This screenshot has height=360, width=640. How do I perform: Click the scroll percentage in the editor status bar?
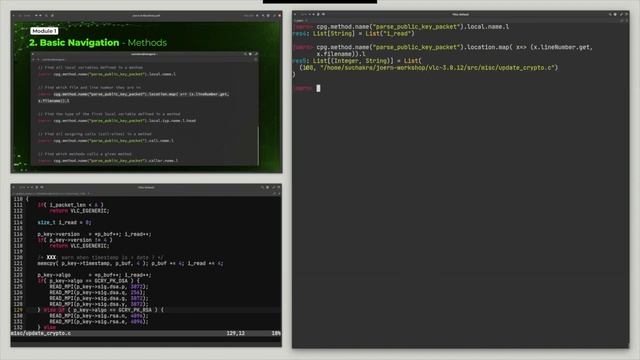coord(276,333)
